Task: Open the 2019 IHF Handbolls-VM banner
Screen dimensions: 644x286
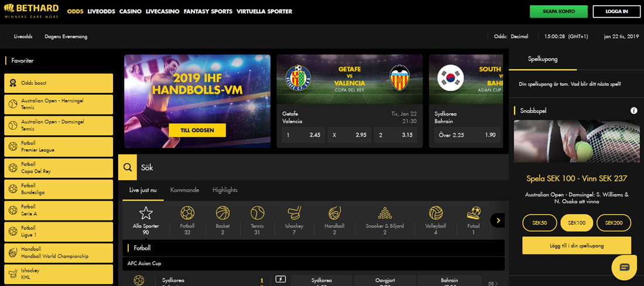Action: tap(197, 101)
